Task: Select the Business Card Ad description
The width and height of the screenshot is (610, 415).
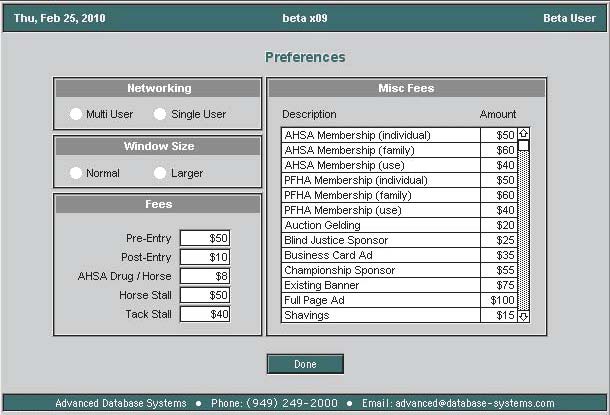Action: tap(381, 255)
